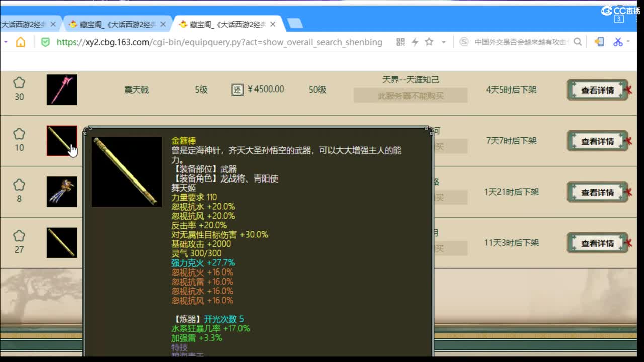Click the ¥4500.00 price
The height and width of the screenshot is (362, 644).
tap(266, 89)
